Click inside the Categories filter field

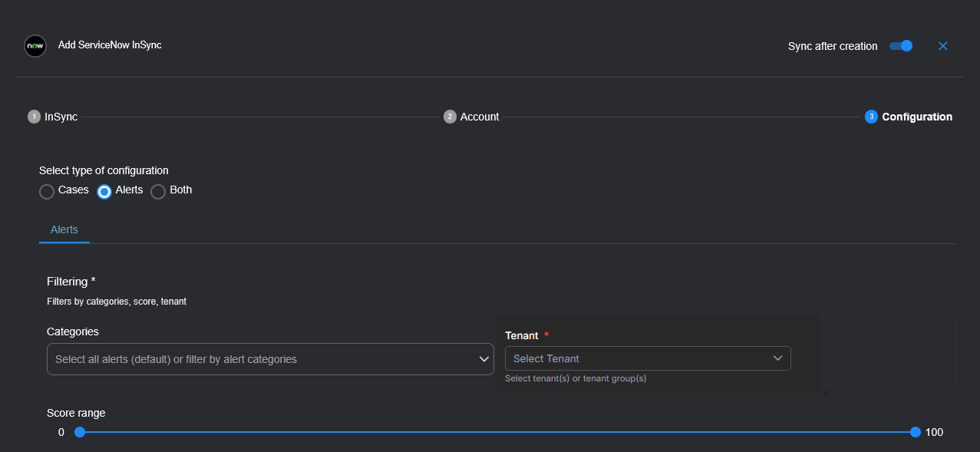(261, 359)
